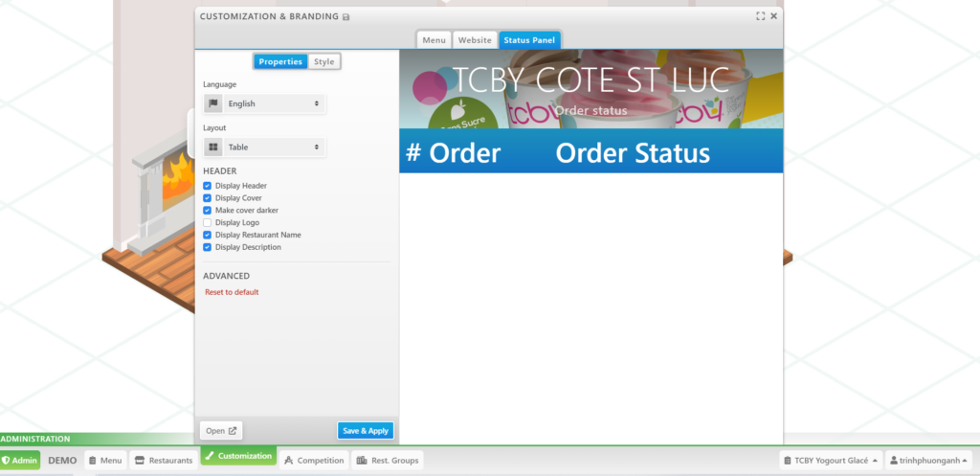Click the Admin shield button

[x=20, y=461]
